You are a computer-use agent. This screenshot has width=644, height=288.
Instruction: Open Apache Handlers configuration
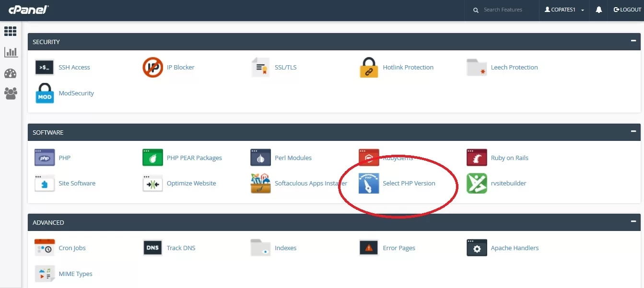coord(515,248)
